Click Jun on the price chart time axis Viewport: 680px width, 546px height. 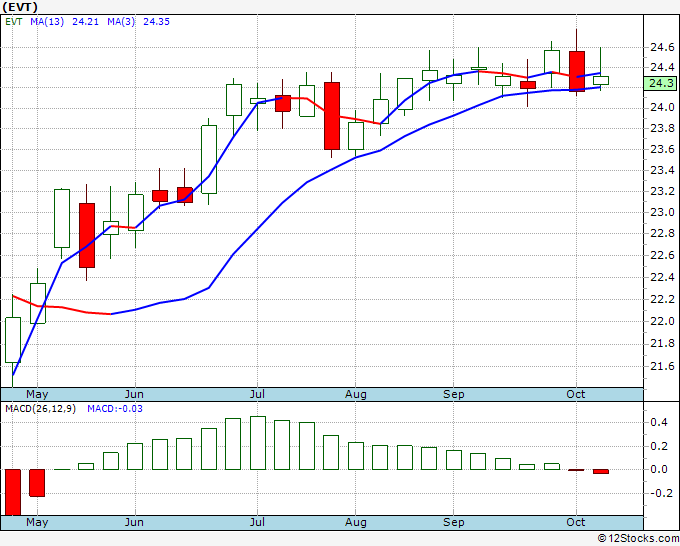[x=134, y=394]
